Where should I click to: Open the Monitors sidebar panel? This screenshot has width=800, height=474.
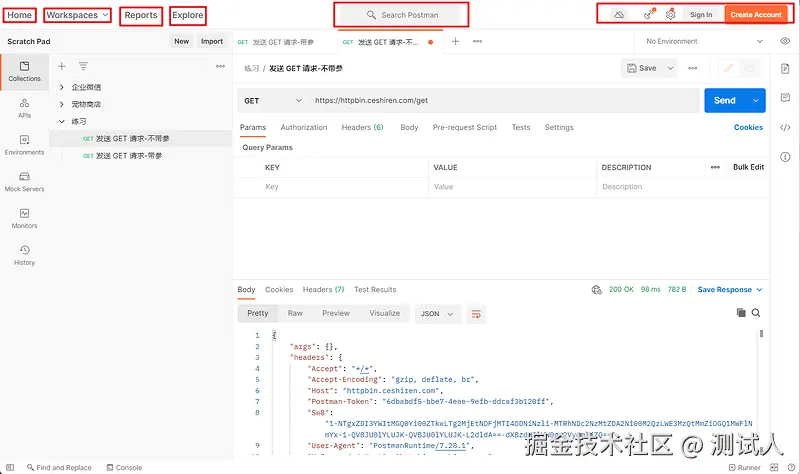coord(24,219)
